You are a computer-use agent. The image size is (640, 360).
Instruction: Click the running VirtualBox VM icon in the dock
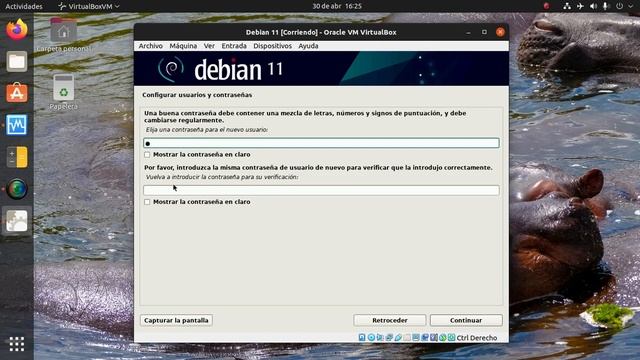point(17,221)
